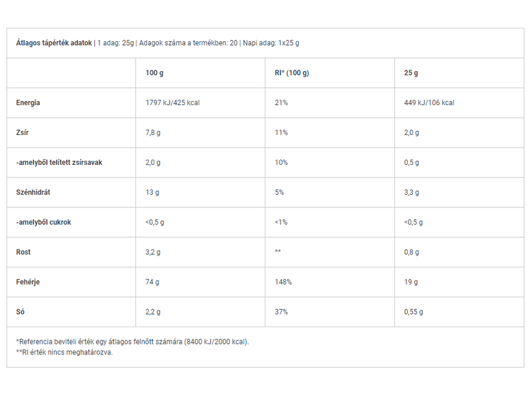Click the "Energia" row label

click(x=28, y=103)
